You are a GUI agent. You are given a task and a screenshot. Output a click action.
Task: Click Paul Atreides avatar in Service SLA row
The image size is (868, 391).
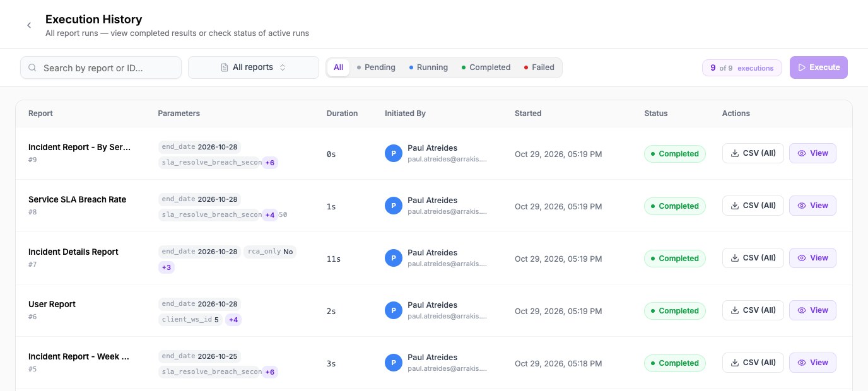point(394,206)
